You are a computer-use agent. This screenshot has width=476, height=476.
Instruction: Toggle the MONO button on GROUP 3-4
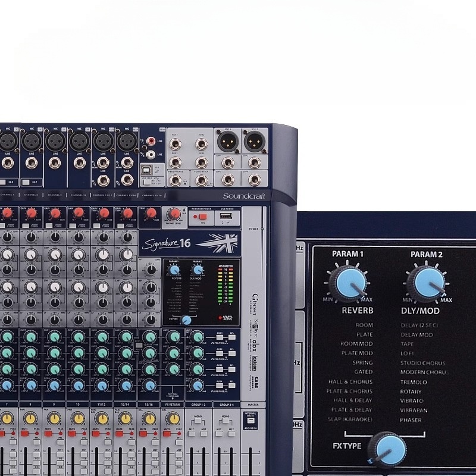[225, 421]
